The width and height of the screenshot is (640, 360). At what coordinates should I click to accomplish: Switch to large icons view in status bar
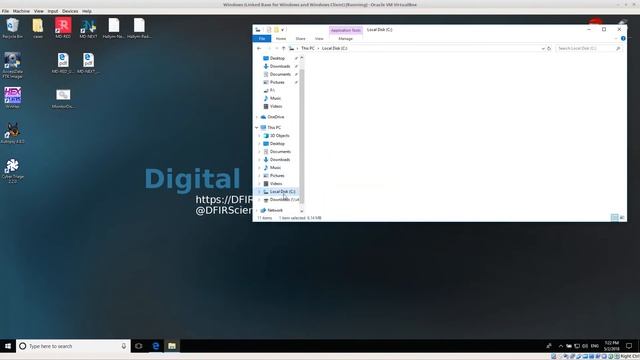622,218
